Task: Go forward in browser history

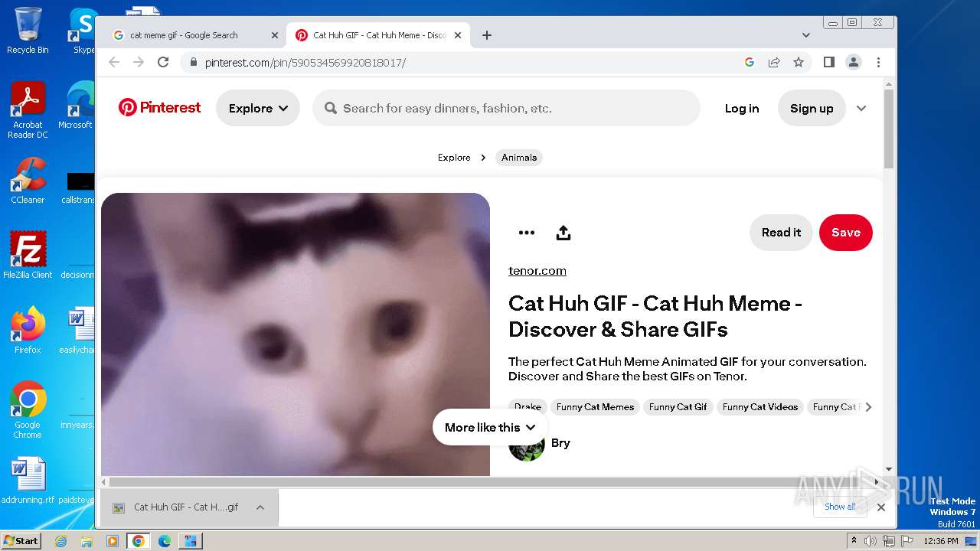Action: pyautogui.click(x=139, y=62)
